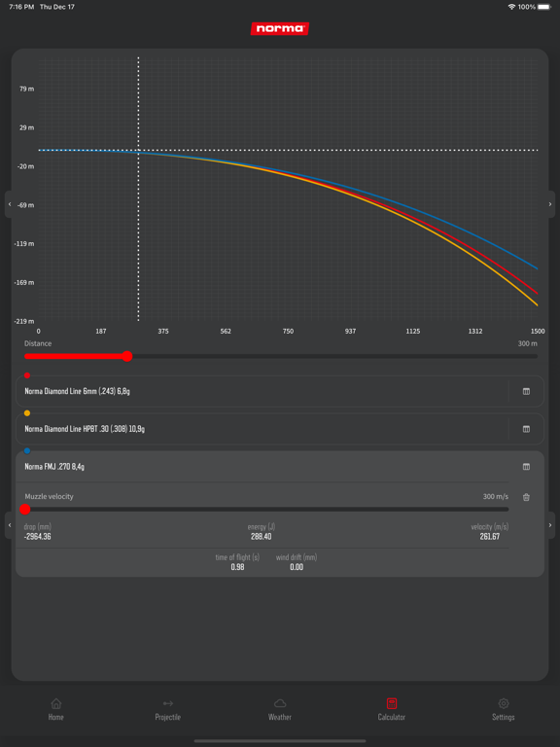The width and height of the screenshot is (560, 747).
Task: Click the 750 label on the x-axis
Action: pyautogui.click(x=288, y=331)
